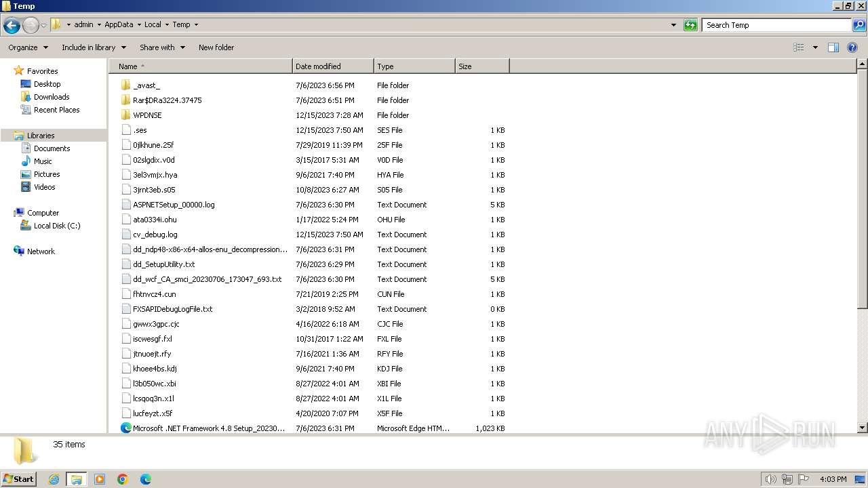Image resolution: width=868 pixels, height=488 pixels.
Task: Open the view options dropdown arrow
Action: pos(815,47)
